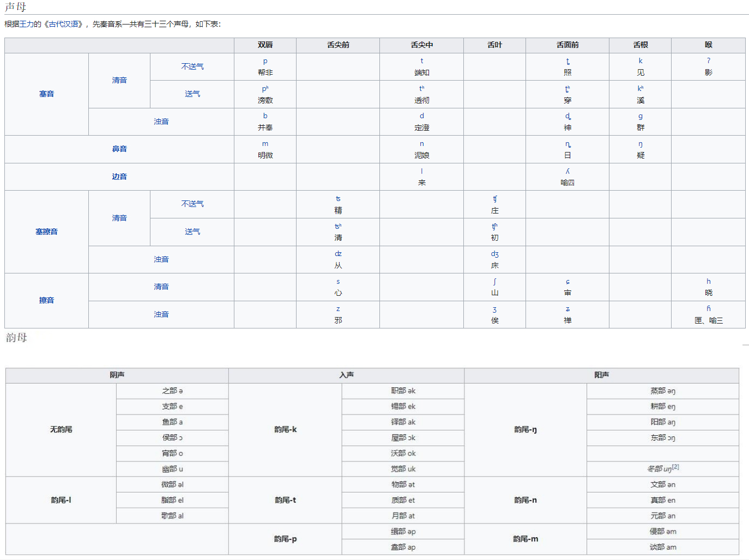Screen dimensions: 749x560
Task: Click 浊音 link in the 塞擦音 group
Action: (161, 260)
